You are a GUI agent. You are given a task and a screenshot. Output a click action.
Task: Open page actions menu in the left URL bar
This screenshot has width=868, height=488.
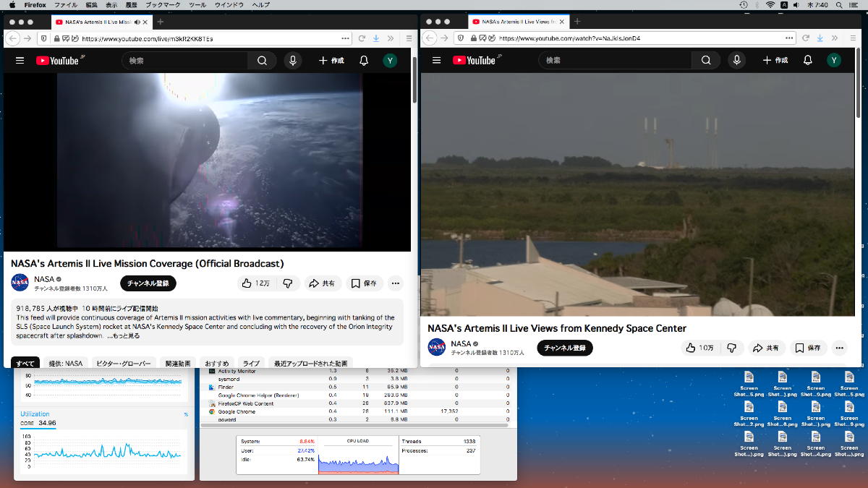tap(344, 38)
